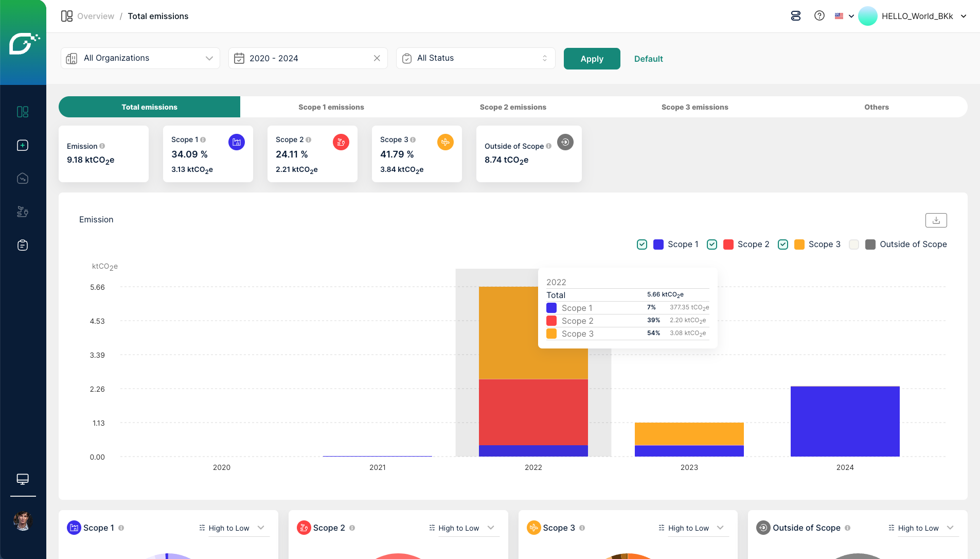Switch to Scope 3 emissions tab
The height and width of the screenshot is (559, 980).
pos(694,107)
